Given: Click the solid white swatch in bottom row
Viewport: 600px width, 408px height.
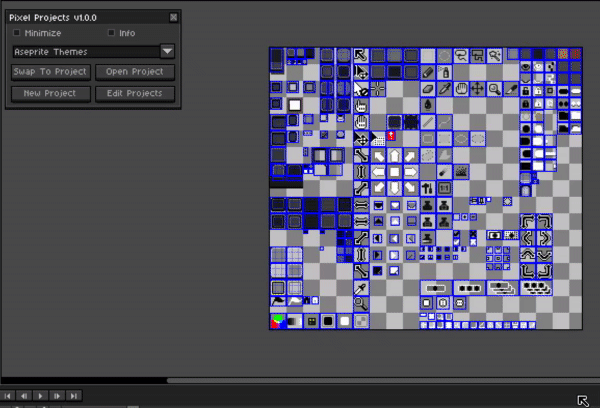Looking at the screenshot, I should [344, 321].
